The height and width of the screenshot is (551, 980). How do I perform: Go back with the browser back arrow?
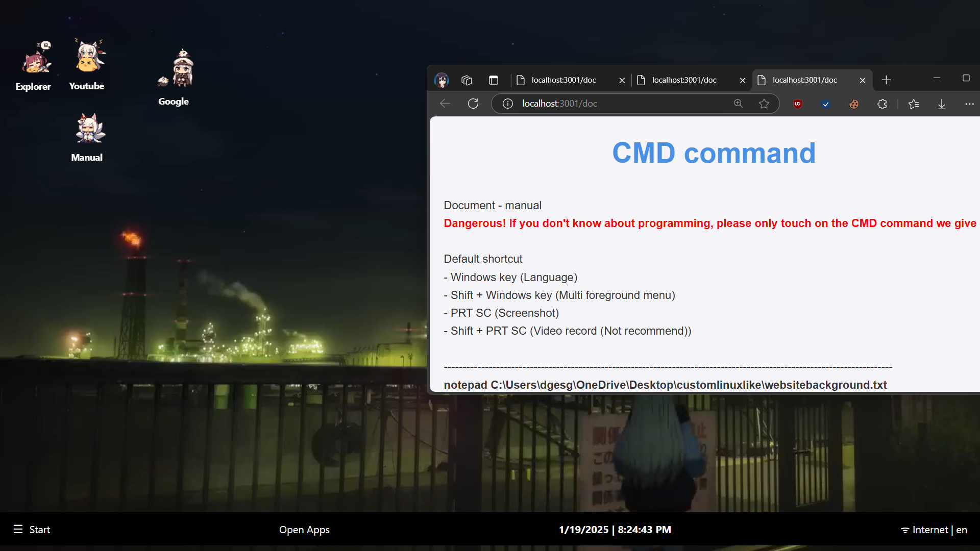coord(445,104)
